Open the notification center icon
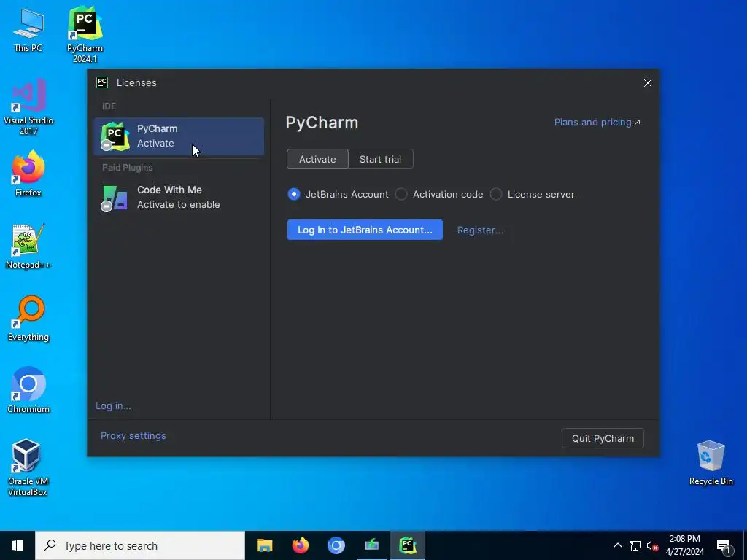747x560 pixels. 724,546
